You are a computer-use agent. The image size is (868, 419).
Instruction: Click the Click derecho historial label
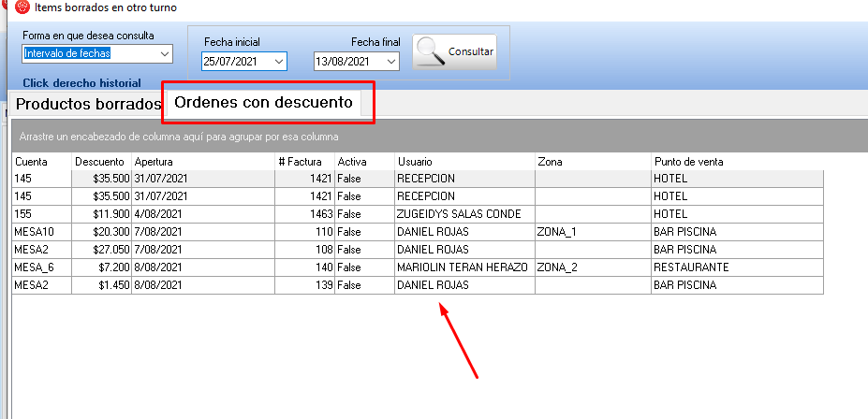(81, 83)
